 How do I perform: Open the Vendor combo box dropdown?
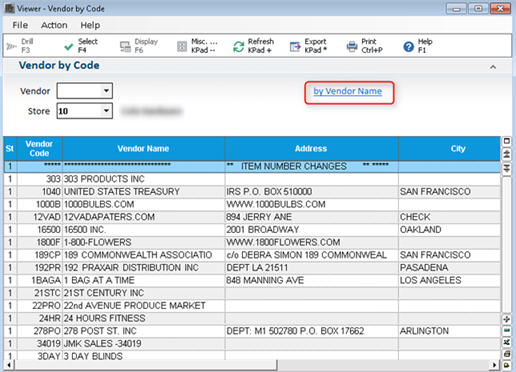[106, 91]
